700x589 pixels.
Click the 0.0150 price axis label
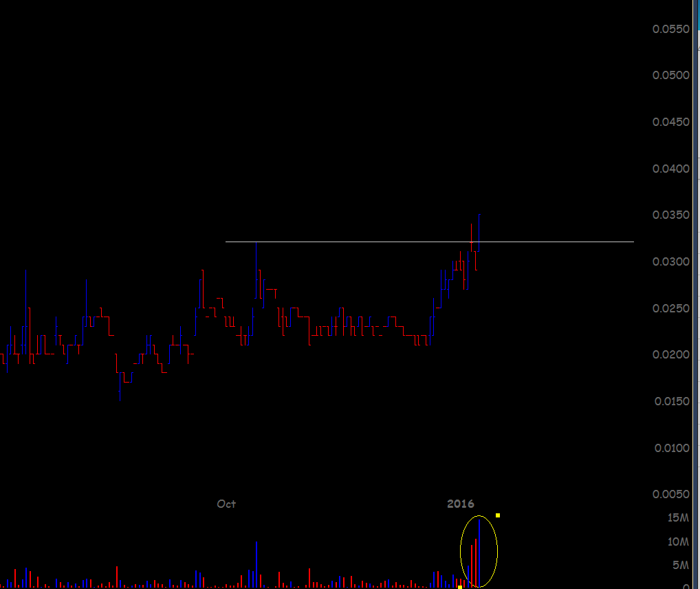click(671, 401)
